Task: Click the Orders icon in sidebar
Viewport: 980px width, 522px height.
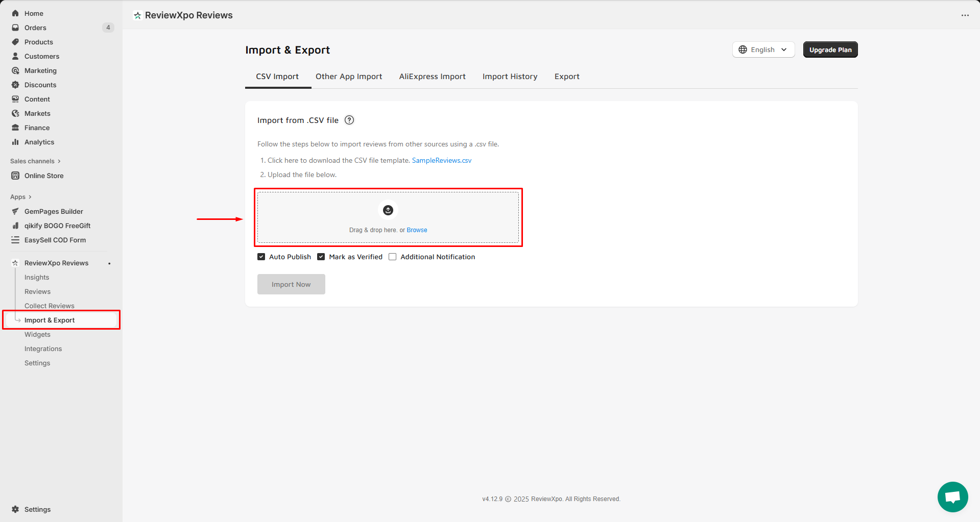Action: [15, 28]
